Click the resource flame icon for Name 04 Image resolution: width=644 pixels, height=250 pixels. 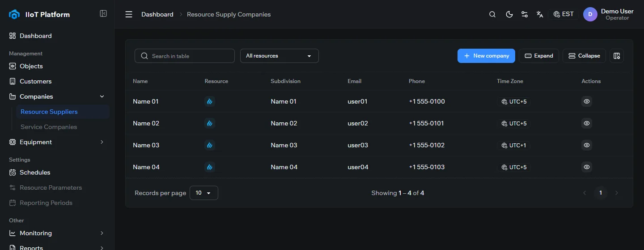pyautogui.click(x=210, y=167)
